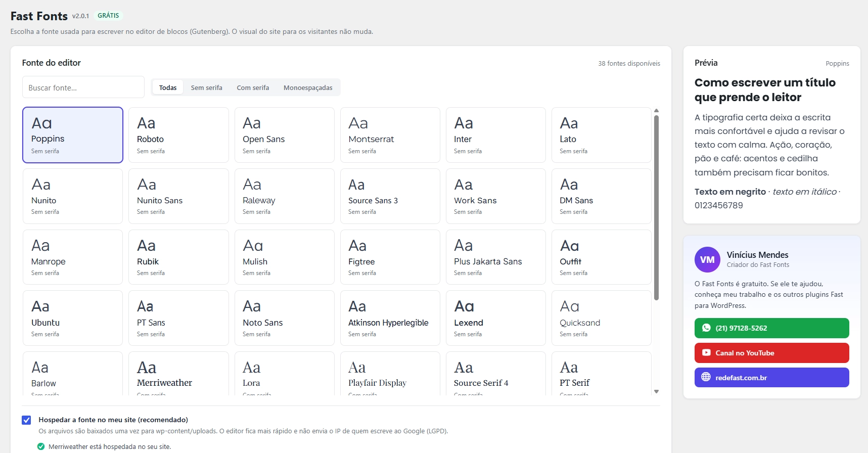Open the Canal no YouTube button
This screenshot has width=868, height=453.
point(771,353)
